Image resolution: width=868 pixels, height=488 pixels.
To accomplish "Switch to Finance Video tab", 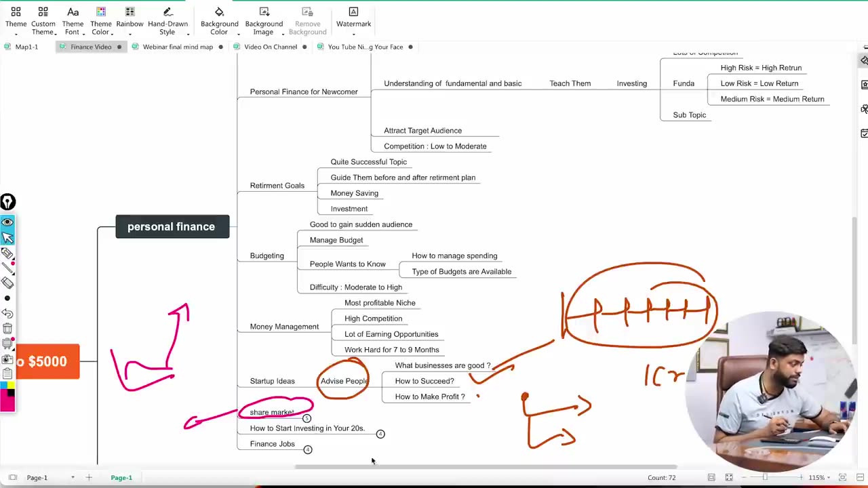I will 91,47.
